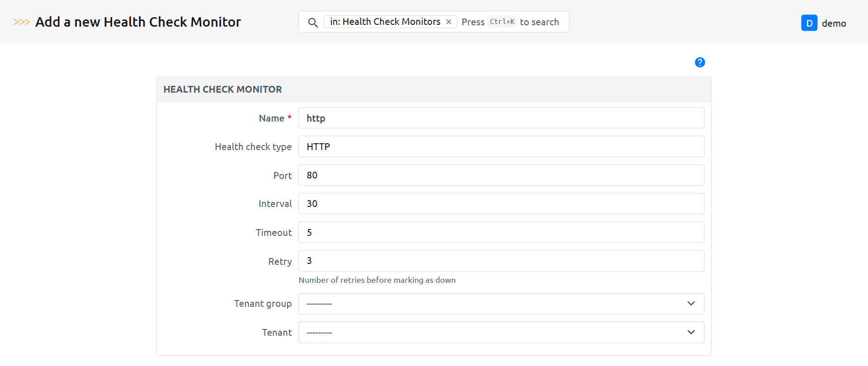Open the demo user menu
Screen dimensions: 868x366
pos(834,23)
